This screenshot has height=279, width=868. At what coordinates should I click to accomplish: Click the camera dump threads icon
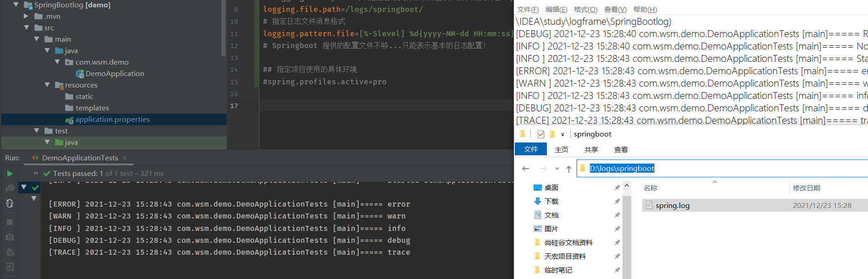10,237
